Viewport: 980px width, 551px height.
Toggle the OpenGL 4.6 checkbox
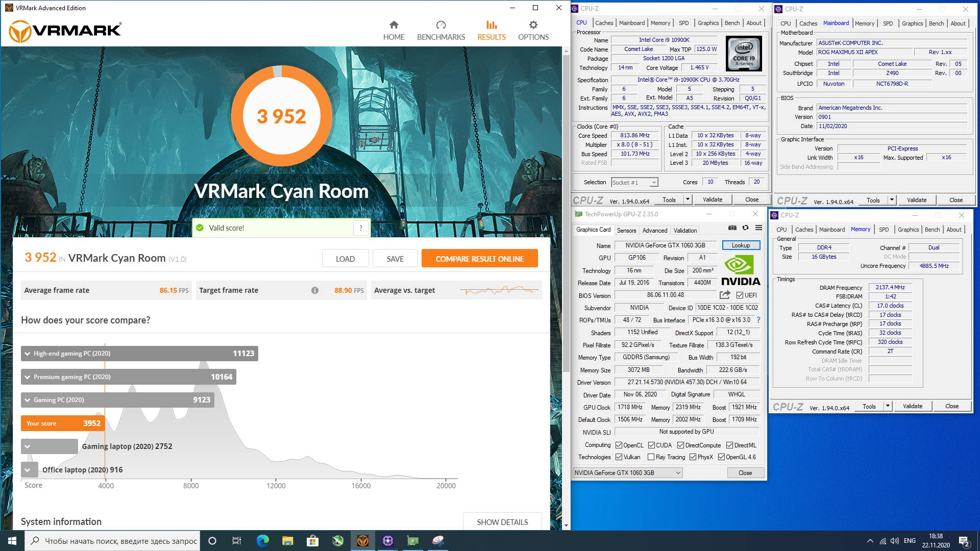pos(722,457)
